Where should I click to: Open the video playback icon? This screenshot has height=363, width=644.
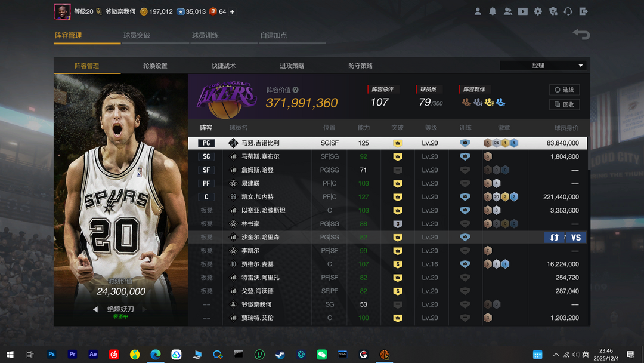523,11
